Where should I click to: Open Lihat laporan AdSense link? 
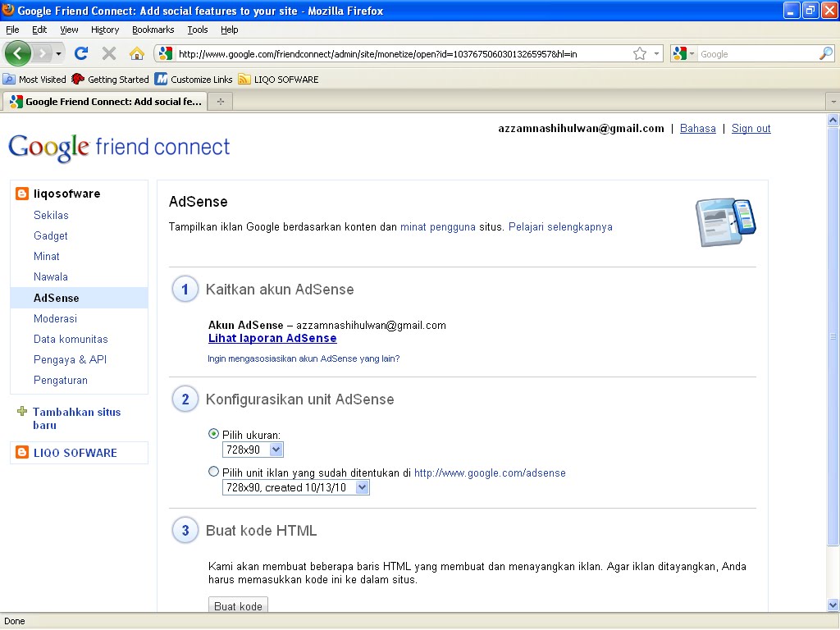click(272, 338)
